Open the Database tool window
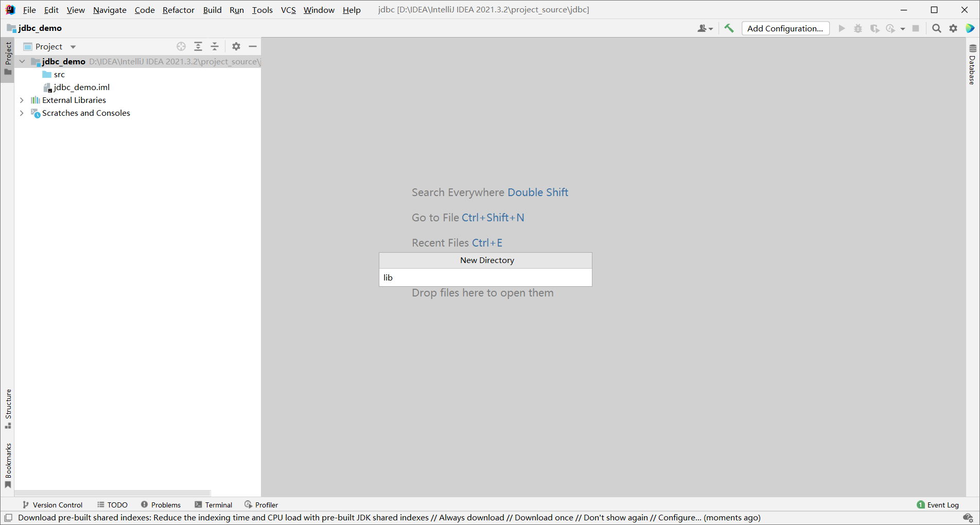 pos(972,64)
